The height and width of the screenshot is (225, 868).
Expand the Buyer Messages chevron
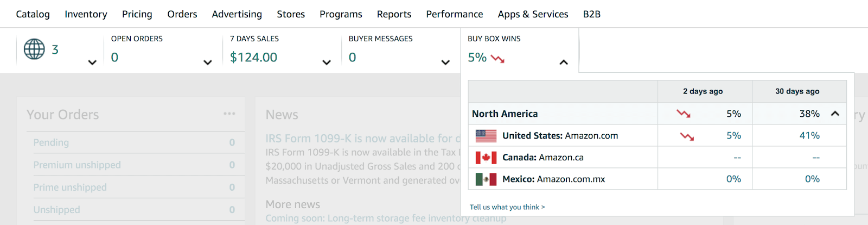pyautogui.click(x=445, y=62)
